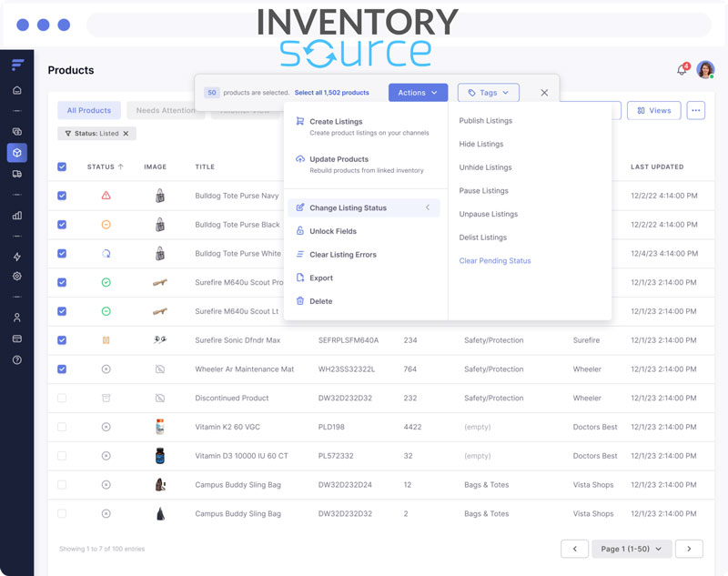728x576 pixels.
Task: Open the three-dot more options button
Action: [x=695, y=110]
